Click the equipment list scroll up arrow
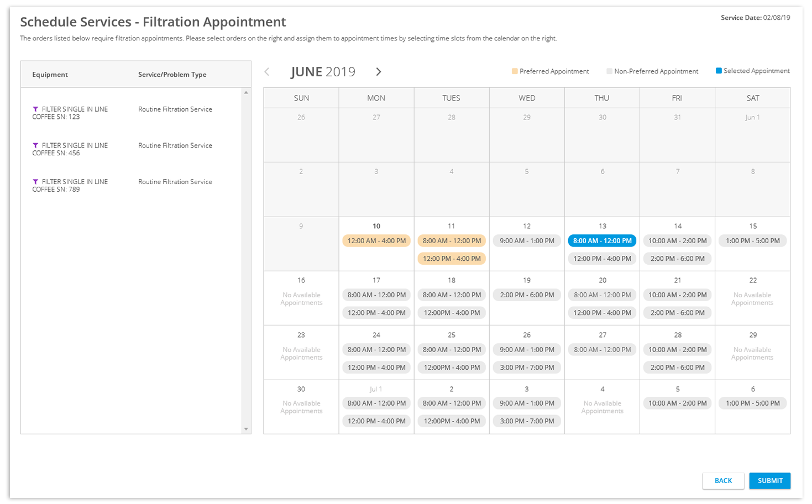Screen dimensions: 812x504 point(246,92)
